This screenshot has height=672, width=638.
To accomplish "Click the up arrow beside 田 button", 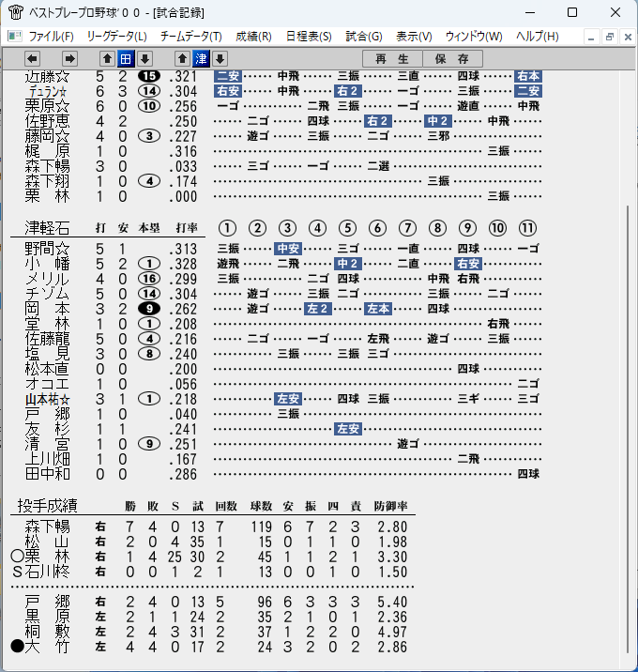I will coord(107,59).
